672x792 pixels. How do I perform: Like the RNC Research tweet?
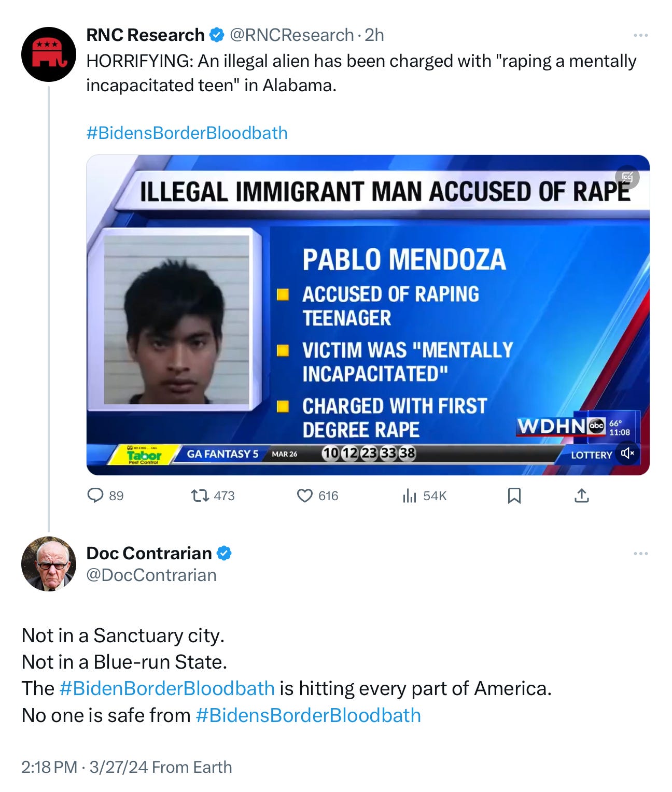click(x=304, y=496)
